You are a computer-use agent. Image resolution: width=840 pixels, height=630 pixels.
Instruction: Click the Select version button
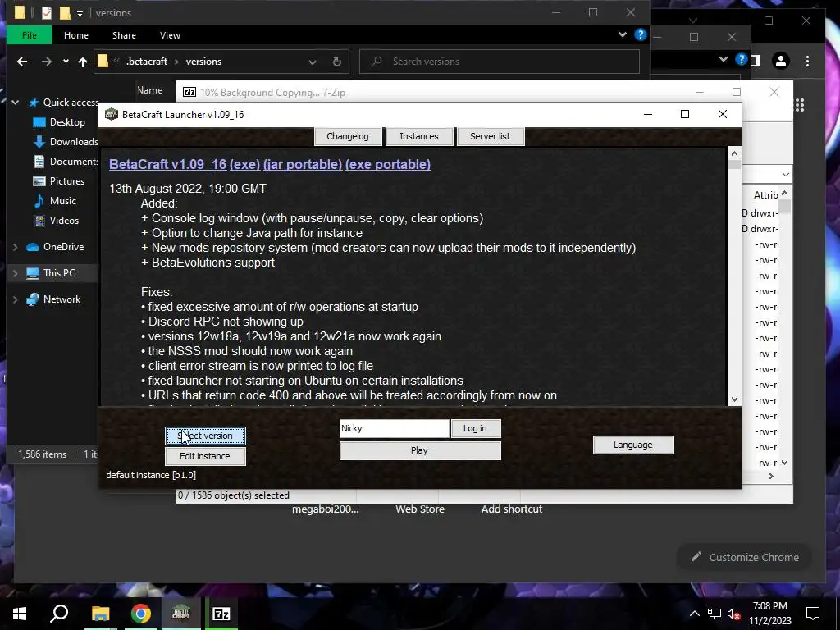pos(205,436)
